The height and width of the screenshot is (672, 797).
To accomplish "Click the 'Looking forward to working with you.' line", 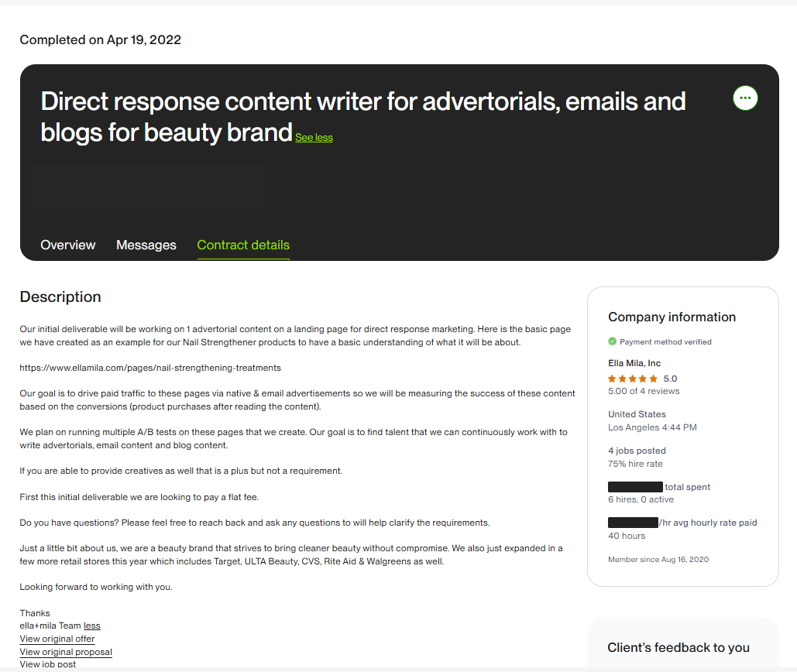I will [96, 587].
